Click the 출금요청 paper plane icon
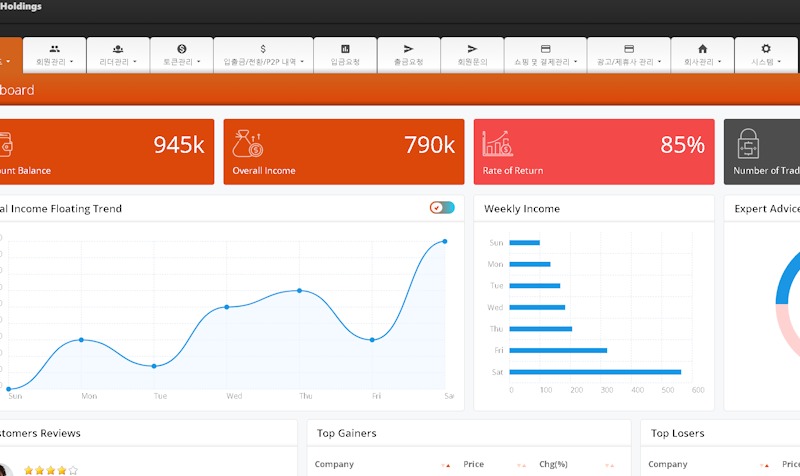Screen dimensions: 800x476 pos(408,48)
